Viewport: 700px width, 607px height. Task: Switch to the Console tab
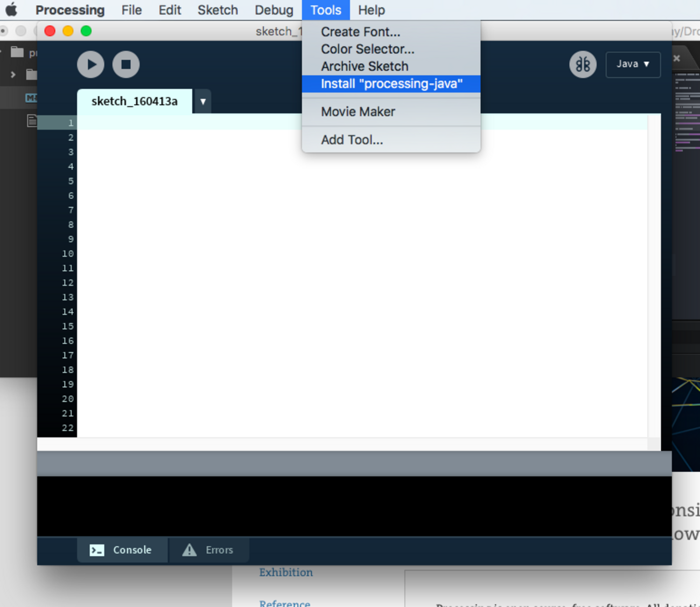[x=122, y=550]
